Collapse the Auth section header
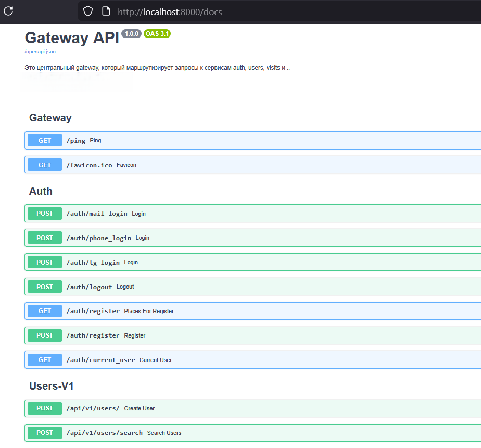This screenshot has width=481, height=448. [x=41, y=191]
